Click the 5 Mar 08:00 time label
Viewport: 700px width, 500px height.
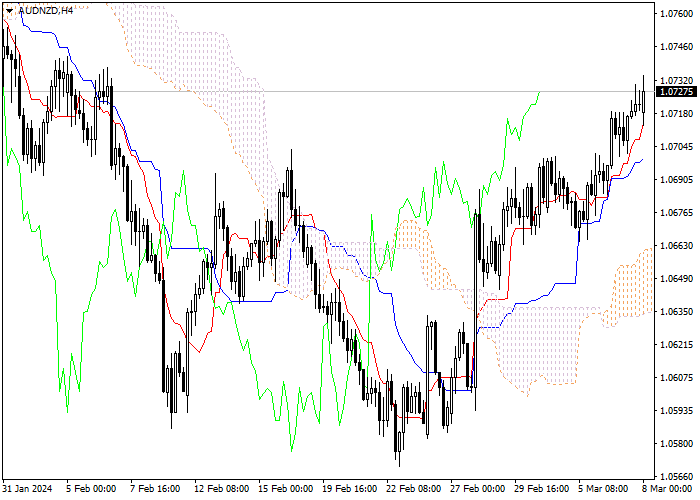[x=603, y=489]
